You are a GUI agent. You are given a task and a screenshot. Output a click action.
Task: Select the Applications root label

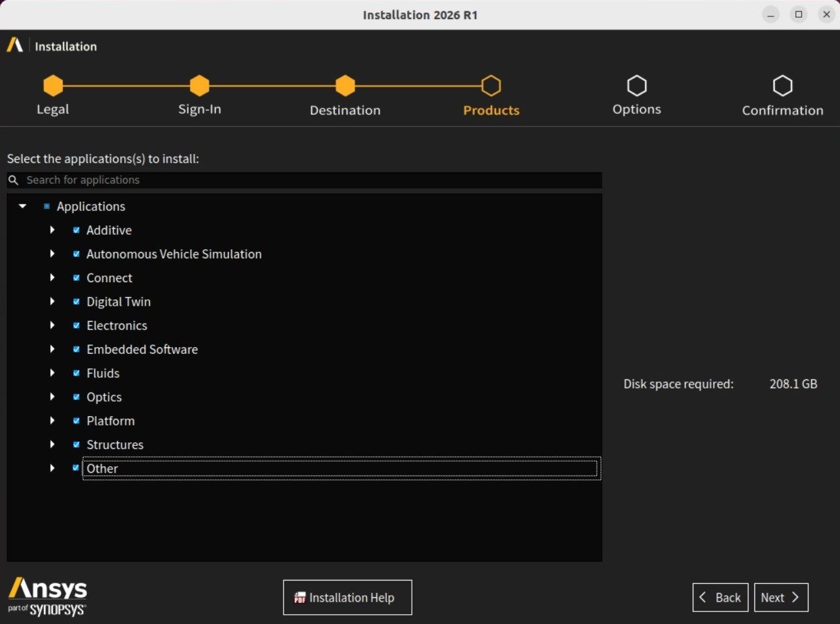pos(91,206)
